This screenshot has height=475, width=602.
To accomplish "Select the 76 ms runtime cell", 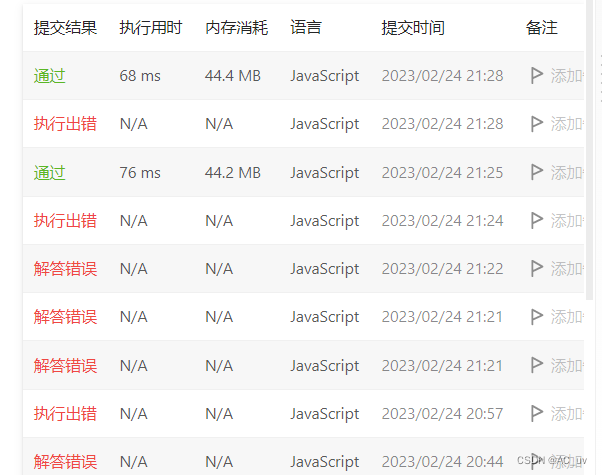I will (x=140, y=172).
